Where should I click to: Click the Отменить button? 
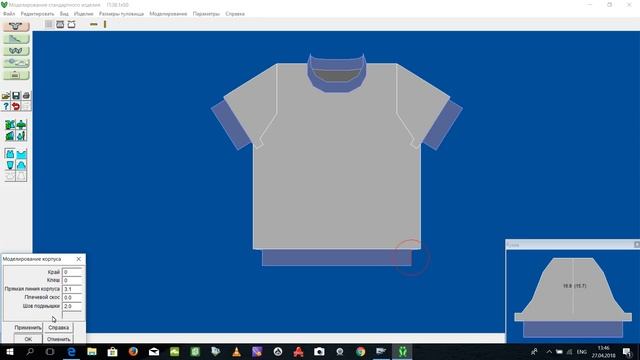tap(58, 339)
